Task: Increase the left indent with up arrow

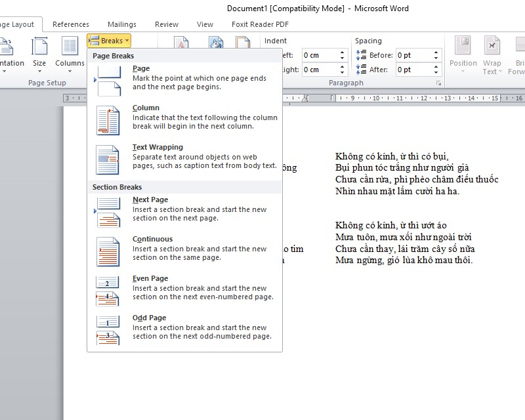Action: tap(342, 52)
